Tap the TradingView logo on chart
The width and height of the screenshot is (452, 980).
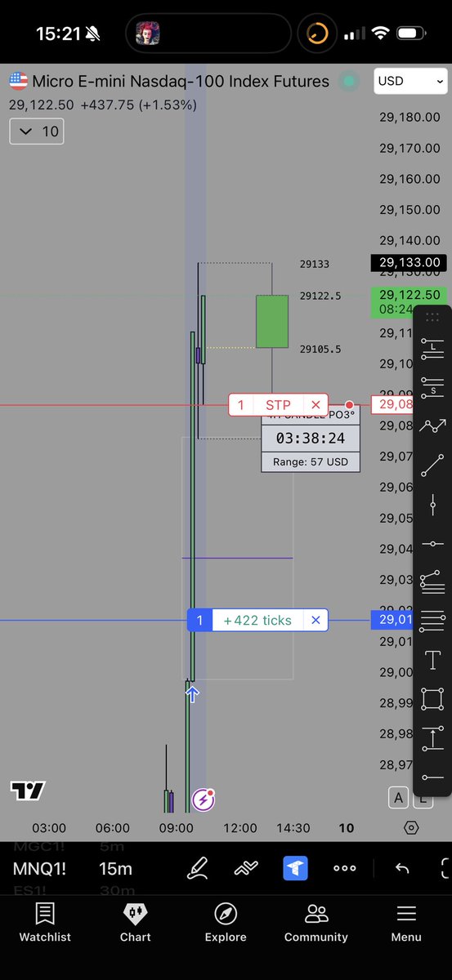pos(28,791)
